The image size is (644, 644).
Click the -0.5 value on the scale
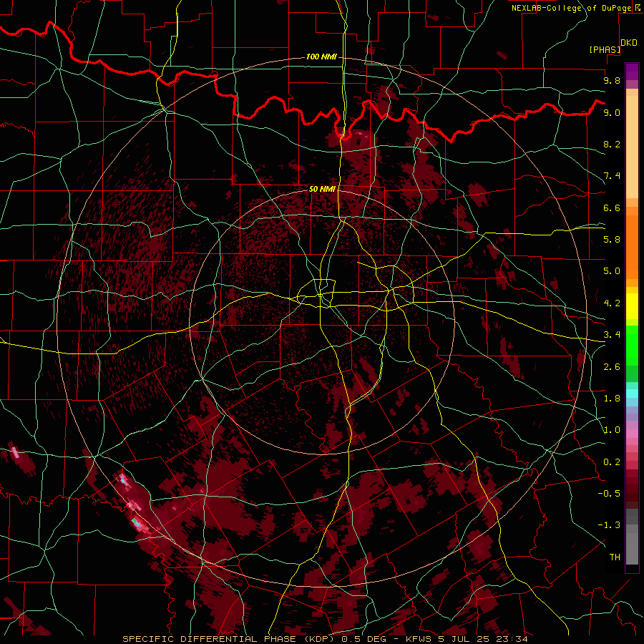click(609, 494)
